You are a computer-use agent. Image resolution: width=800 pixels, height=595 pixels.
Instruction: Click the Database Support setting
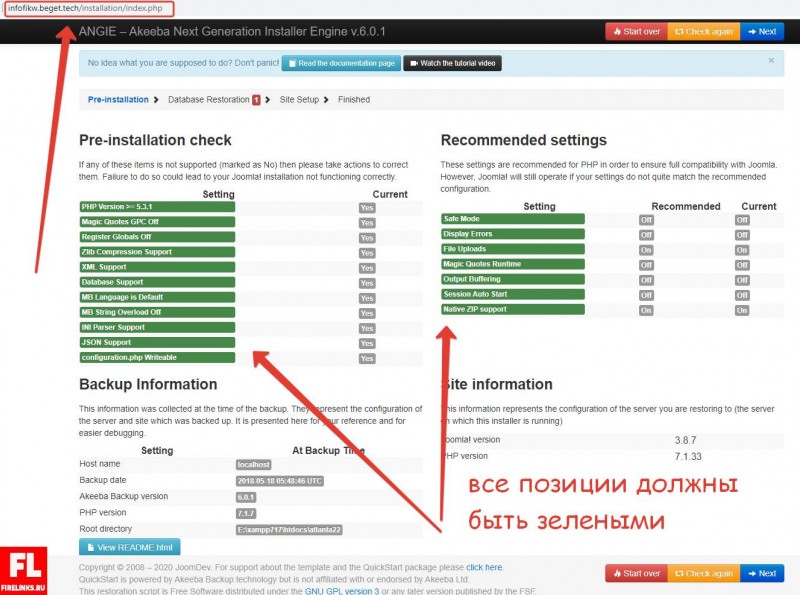[157, 282]
